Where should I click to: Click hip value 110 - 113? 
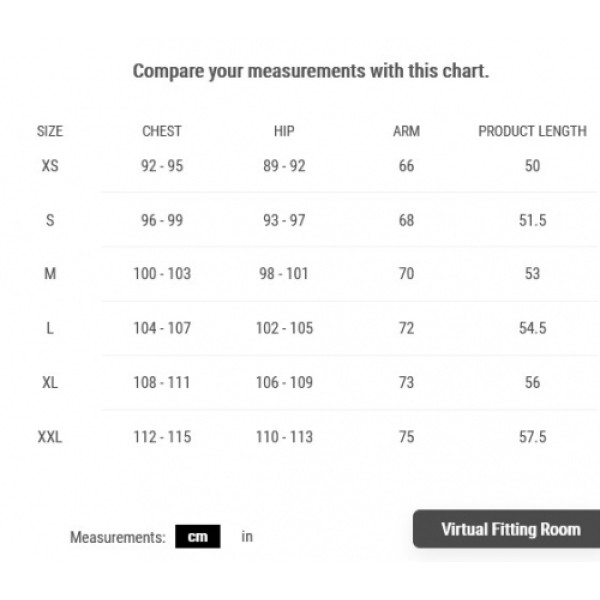284,437
